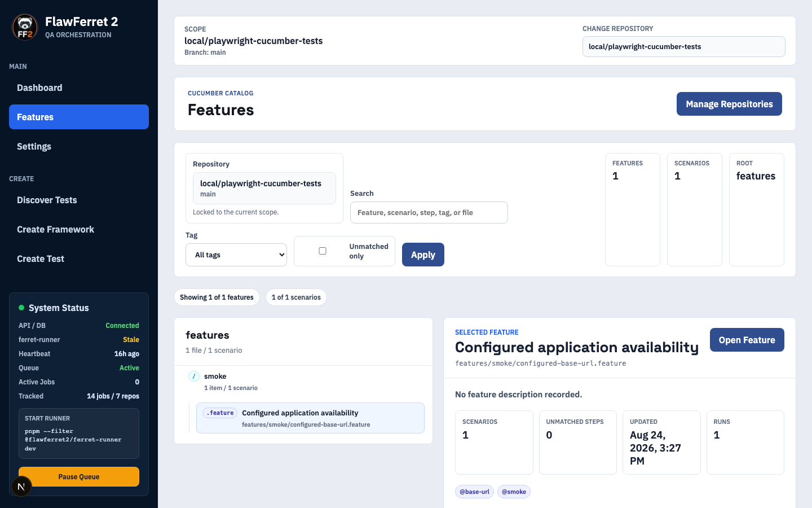Open Settings from the sidebar
812x508 pixels.
(x=79, y=146)
